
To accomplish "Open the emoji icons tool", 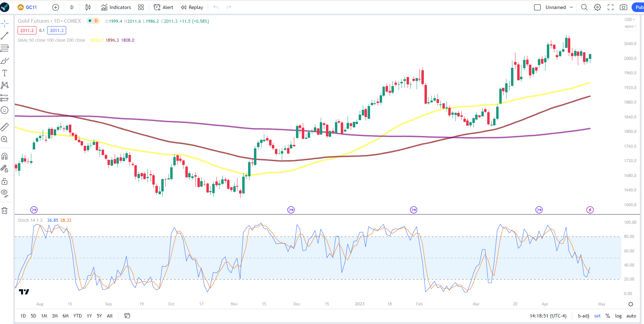I will [x=4, y=110].
